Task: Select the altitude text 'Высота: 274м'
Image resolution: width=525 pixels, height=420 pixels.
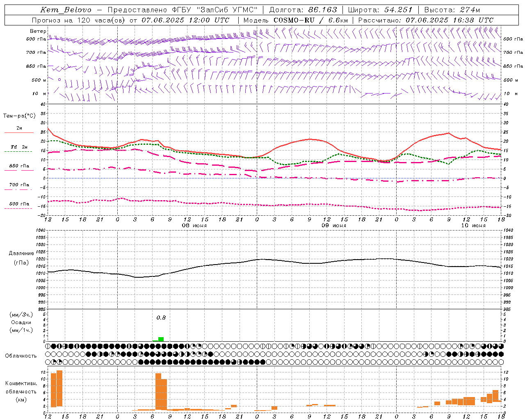Action: tap(452, 10)
